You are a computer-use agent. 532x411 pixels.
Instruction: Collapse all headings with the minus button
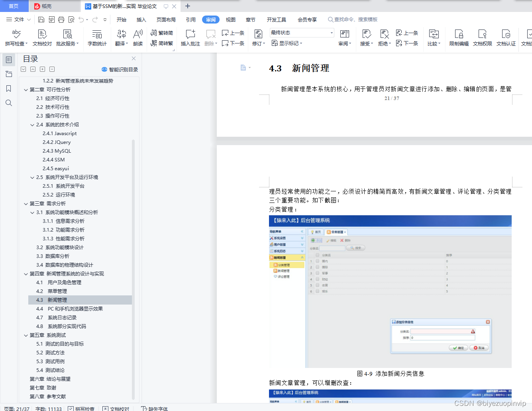point(52,69)
